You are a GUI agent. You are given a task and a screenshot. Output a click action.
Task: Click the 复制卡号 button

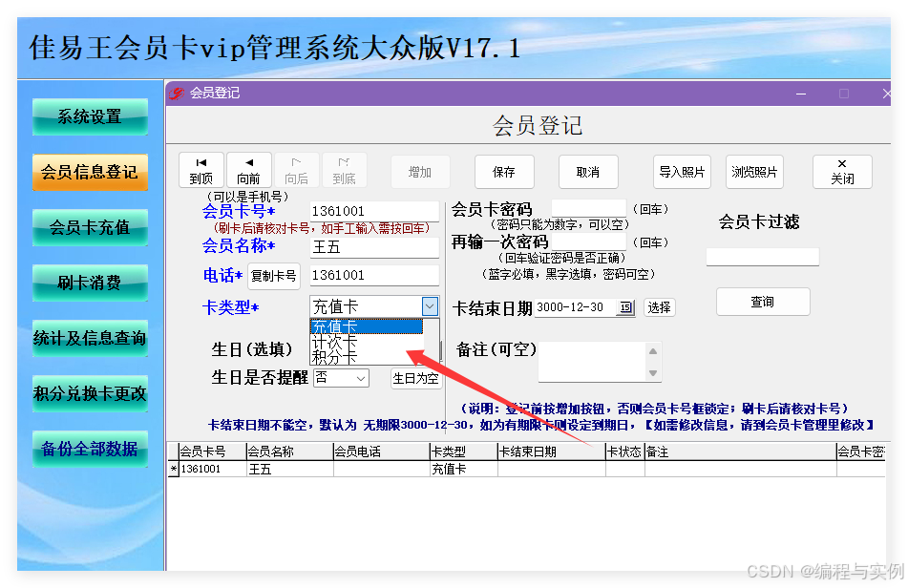[x=274, y=276]
